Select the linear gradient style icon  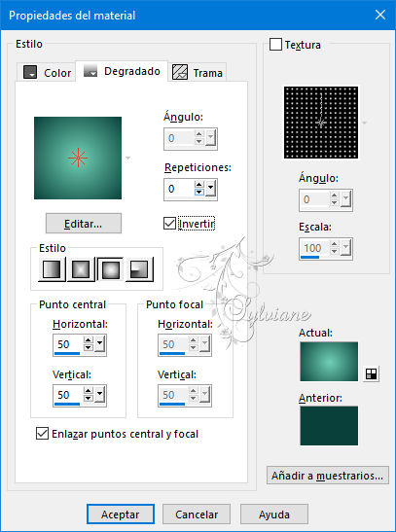[52, 269]
